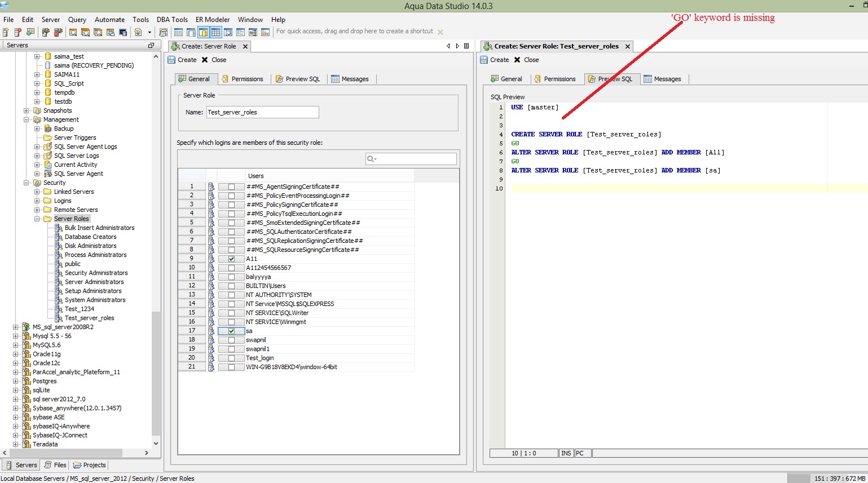Open the File menu

8,19
